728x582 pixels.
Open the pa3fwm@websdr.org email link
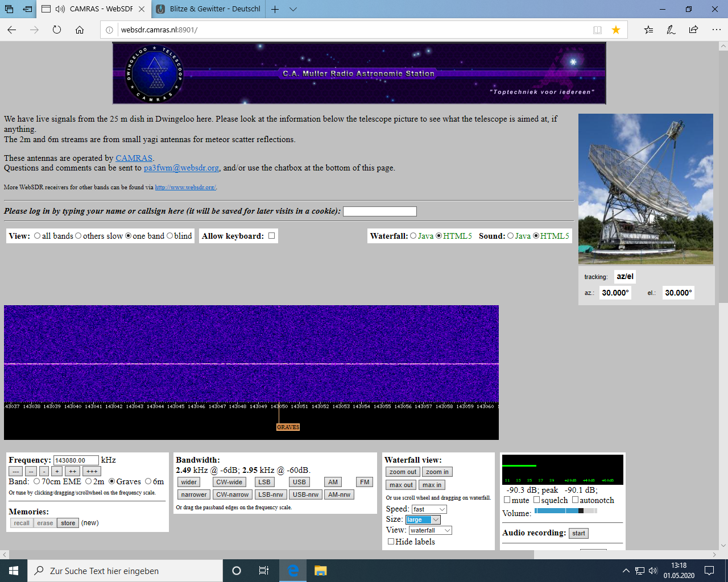(x=181, y=168)
